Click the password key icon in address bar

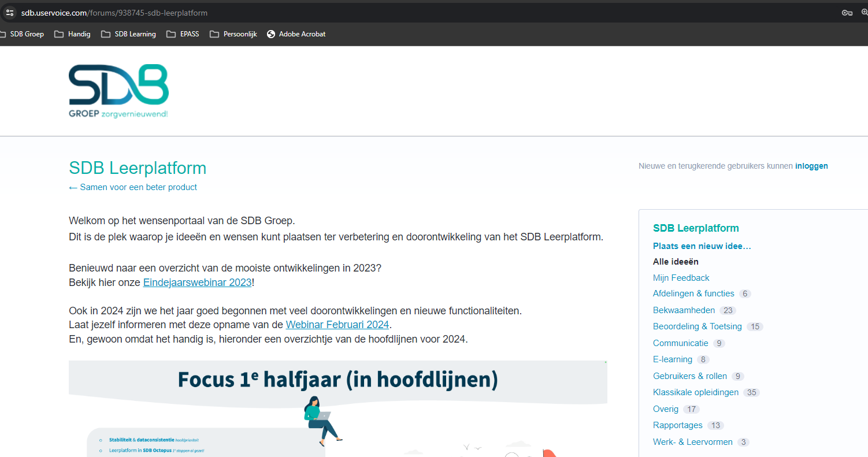click(847, 13)
